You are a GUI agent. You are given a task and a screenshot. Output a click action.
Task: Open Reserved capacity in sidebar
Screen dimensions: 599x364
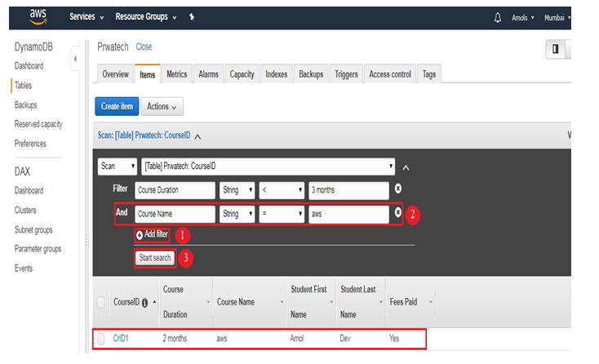38,124
